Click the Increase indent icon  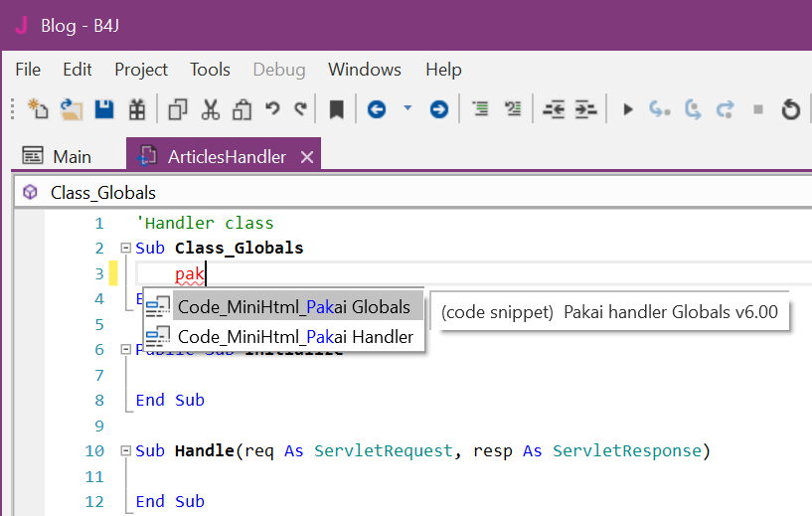(585, 109)
